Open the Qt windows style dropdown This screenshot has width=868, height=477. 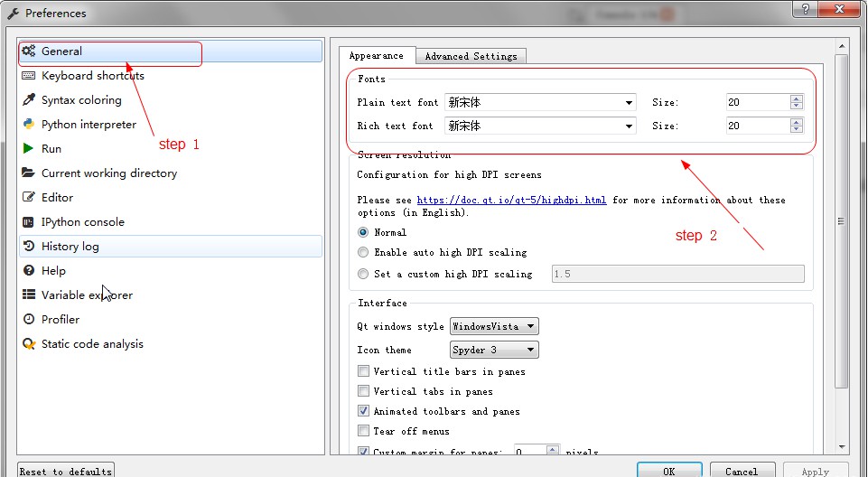[x=494, y=326]
